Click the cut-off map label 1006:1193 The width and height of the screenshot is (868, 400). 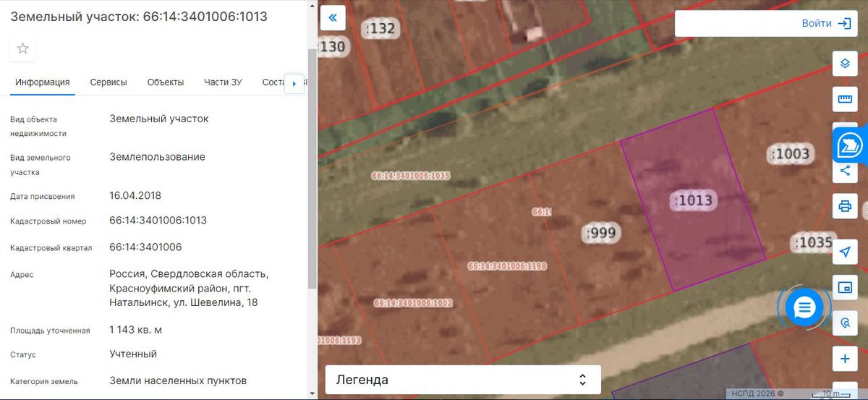click(339, 340)
